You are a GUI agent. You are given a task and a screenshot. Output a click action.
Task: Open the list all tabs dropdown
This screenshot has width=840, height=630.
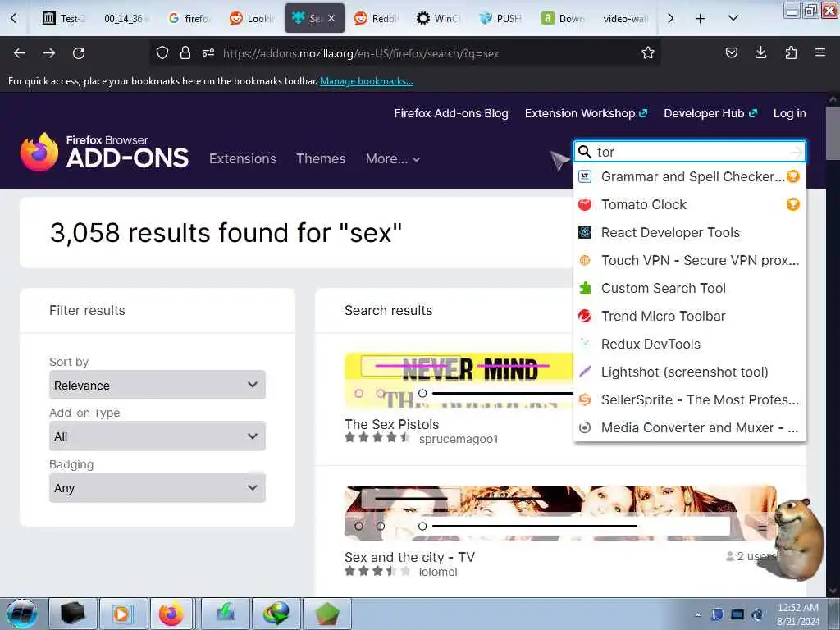pos(733,19)
